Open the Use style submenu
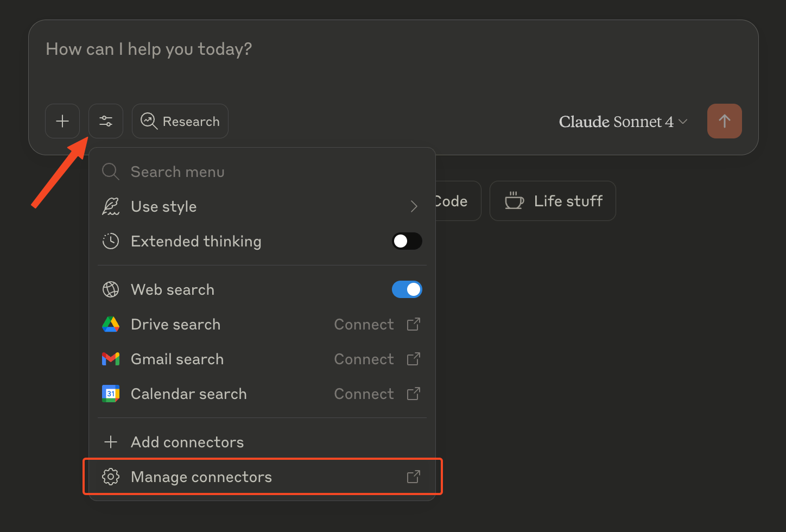This screenshot has height=532, width=786. (x=262, y=206)
